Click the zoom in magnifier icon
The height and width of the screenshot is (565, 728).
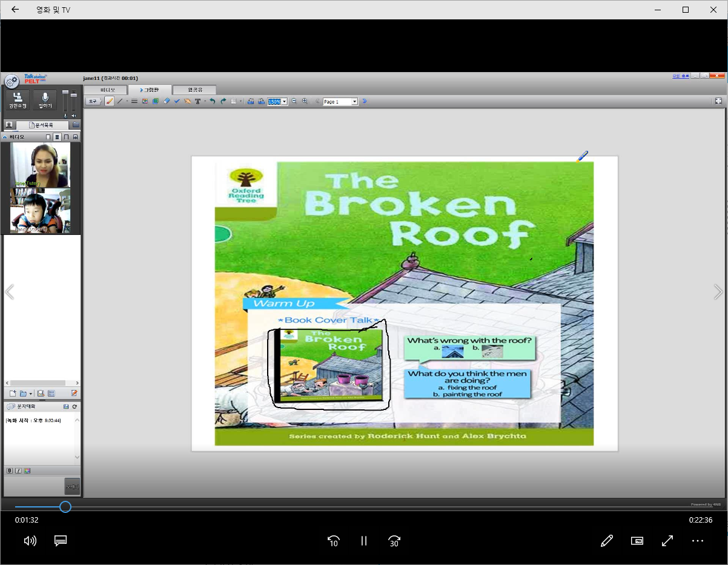pyautogui.click(x=305, y=101)
